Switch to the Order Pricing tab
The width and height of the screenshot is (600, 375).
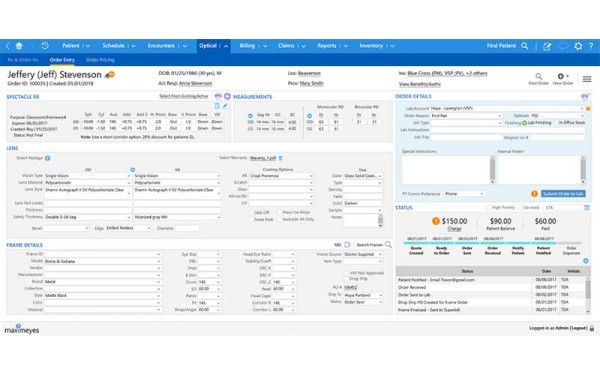click(100, 60)
